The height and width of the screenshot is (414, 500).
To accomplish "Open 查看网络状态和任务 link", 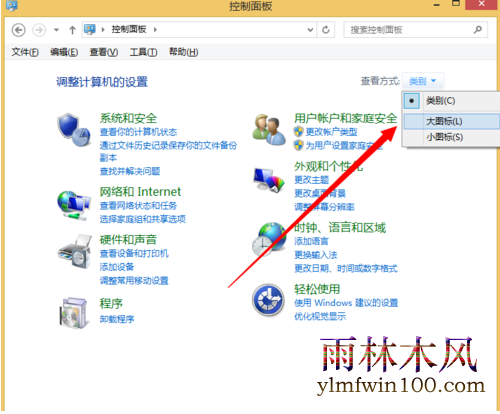I will 138,206.
